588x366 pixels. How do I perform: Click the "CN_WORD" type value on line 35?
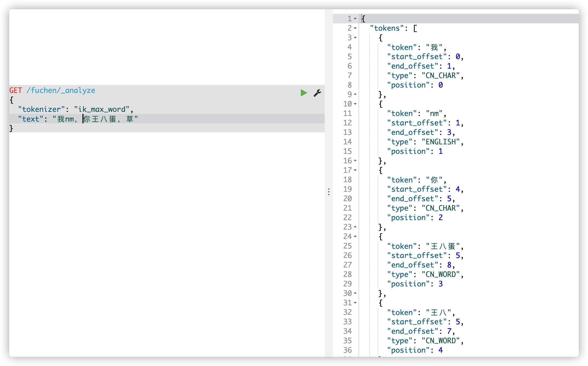(441, 341)
